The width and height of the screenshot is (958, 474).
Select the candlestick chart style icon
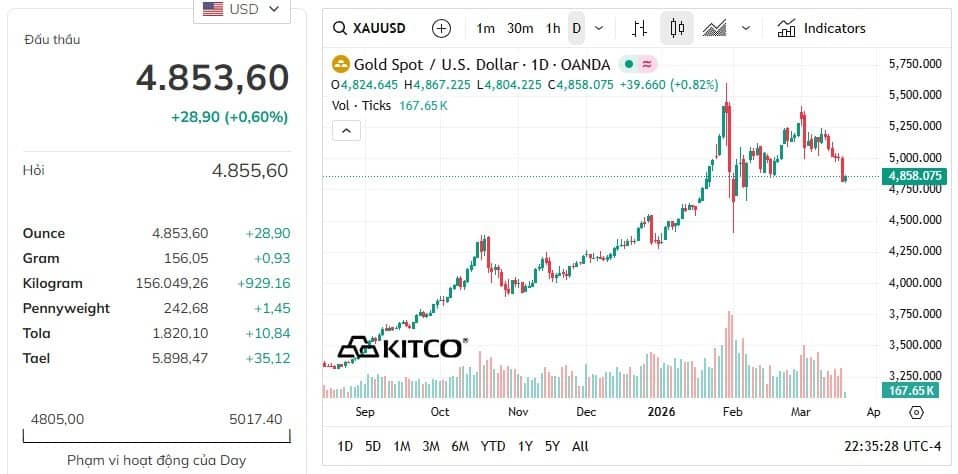(677, 28)
